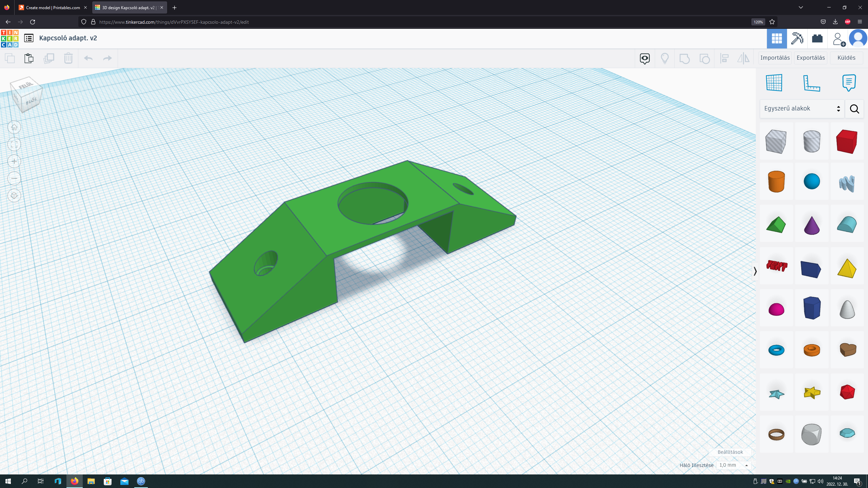The height and width of the screenshot is (488, 868).
Task: Open the designs list icon
Action: (x=29, y=38)
